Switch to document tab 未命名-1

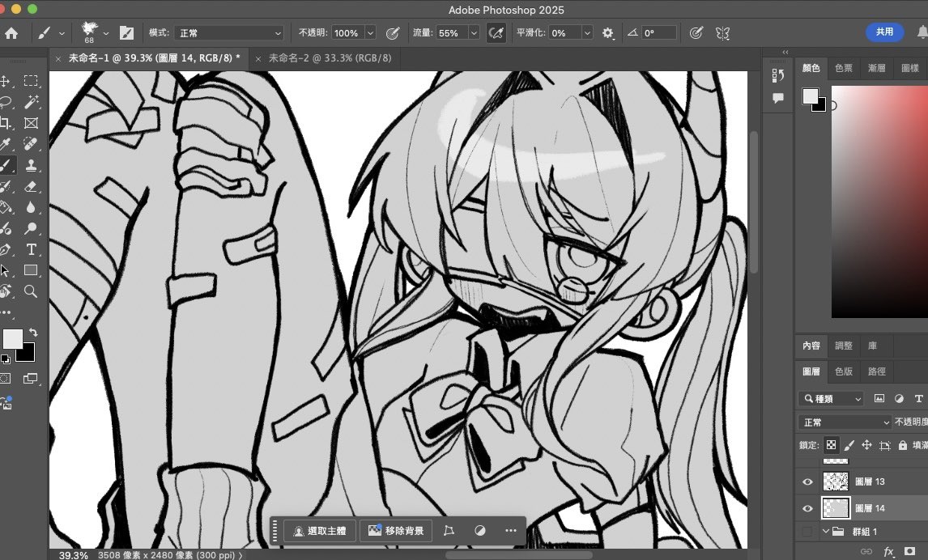[x=154, y=58]
